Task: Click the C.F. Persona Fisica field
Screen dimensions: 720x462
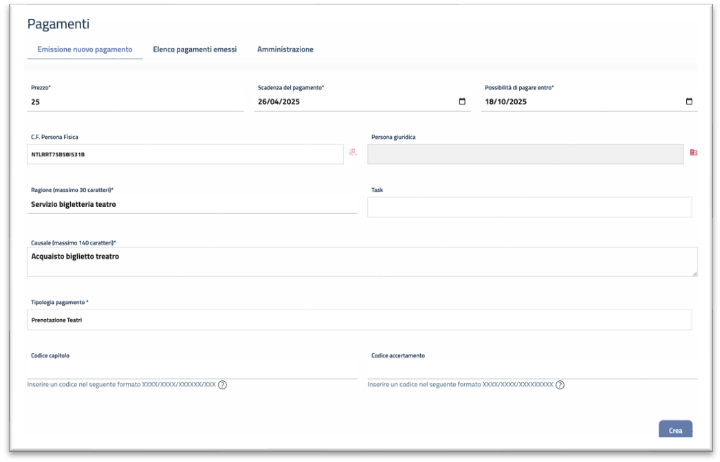Action: [x=185, y=154]
